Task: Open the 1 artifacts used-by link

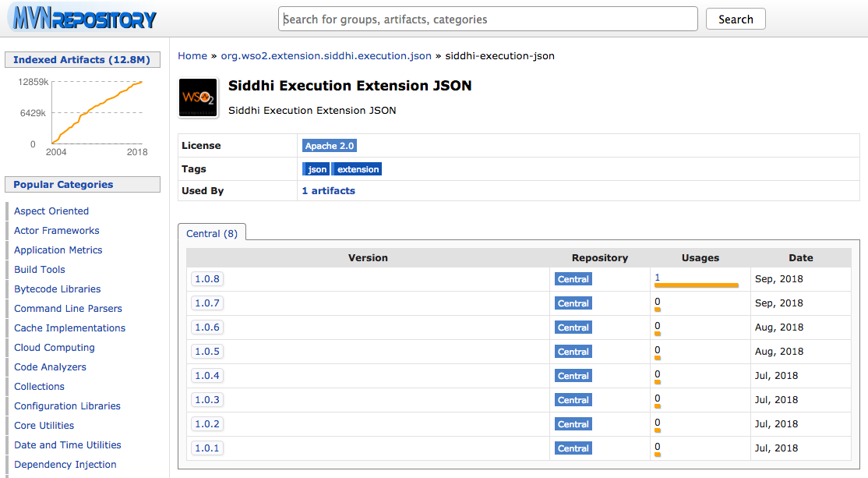Action: click(x=328, y=190)
